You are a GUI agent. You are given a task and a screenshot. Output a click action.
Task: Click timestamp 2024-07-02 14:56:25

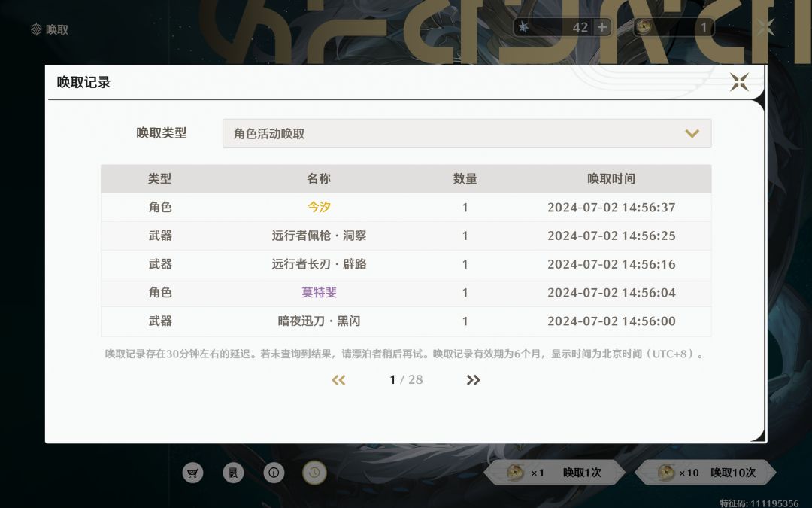[611, 236]
